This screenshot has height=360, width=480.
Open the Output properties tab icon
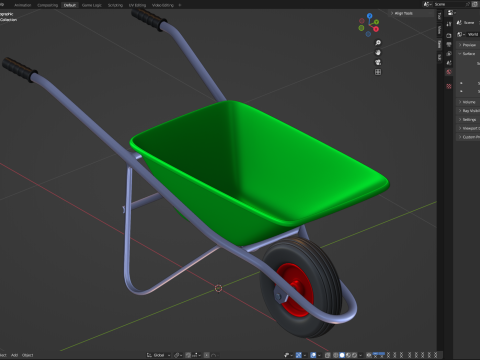click(449, 44)
